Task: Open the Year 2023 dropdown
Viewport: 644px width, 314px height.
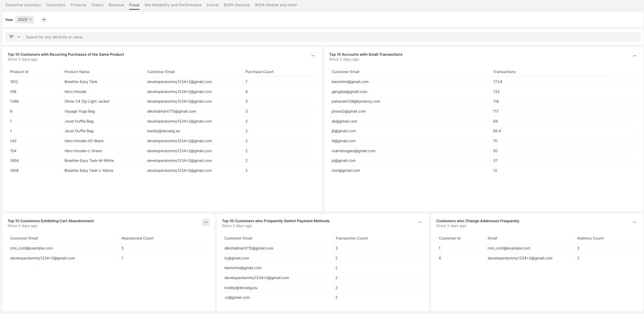Action: pyautogui.click(x=25, y=19)
